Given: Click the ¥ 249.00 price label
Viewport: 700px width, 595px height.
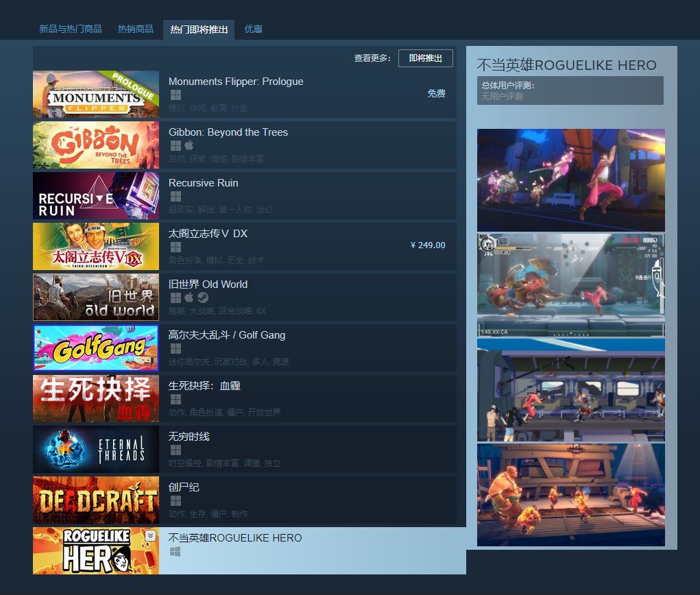Looking at the screenshot, I should [x=428, y=245].
